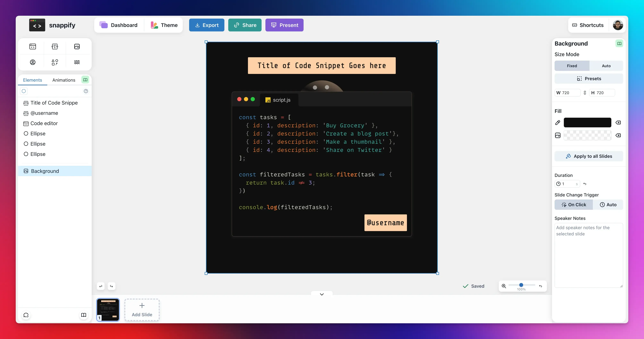The image size is (644, 339).
Task: Click the Export button
Action: [206, 25]
